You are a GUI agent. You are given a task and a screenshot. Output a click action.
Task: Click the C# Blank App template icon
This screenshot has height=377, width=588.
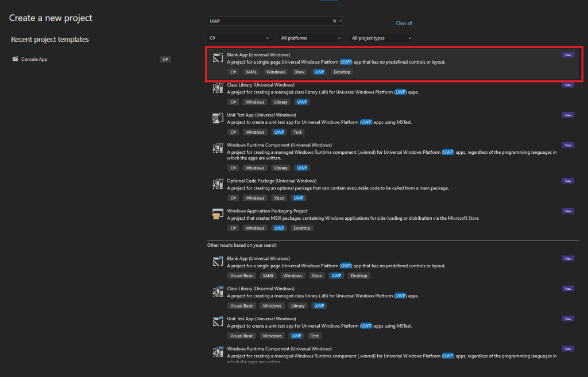click(218, 57)
